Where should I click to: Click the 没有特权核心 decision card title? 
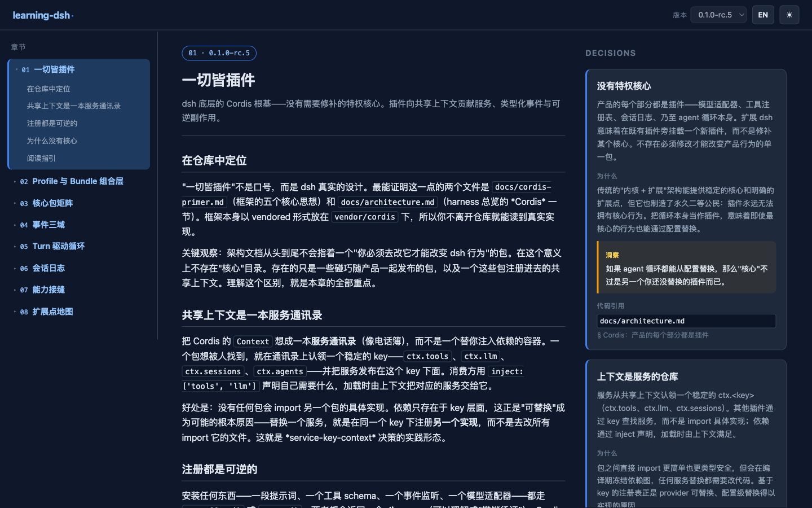tap(624, 86)
